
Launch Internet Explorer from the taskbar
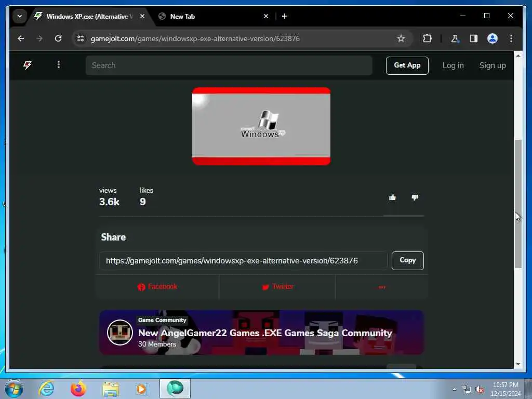point(46,389)
